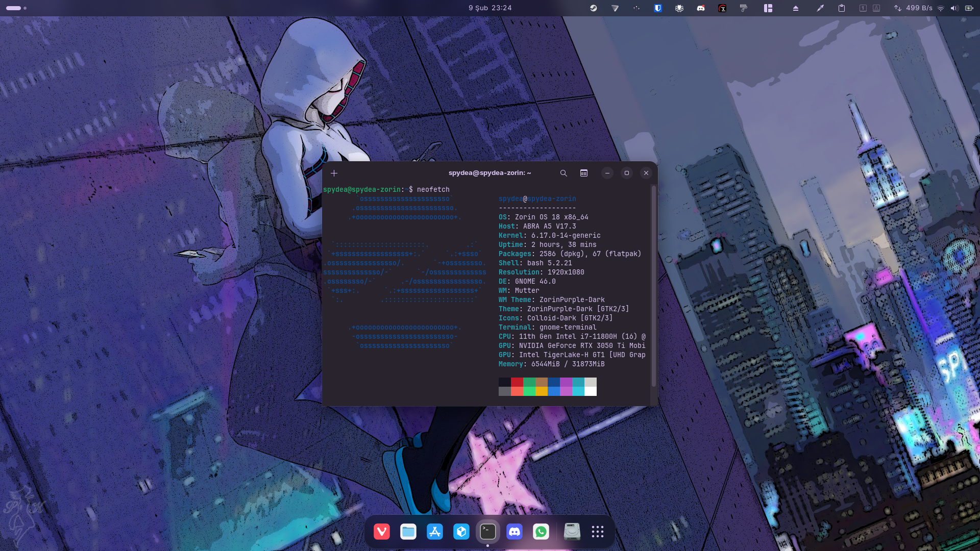Image resolution: width=980 pixels, height=551 pixels.
Task: Open the window tiling layout indicator
Action: pos(768,8)
